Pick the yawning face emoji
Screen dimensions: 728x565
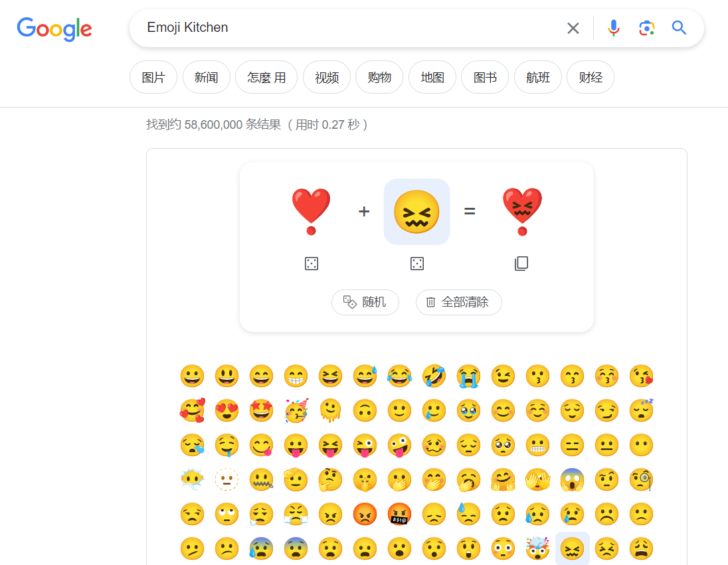(x=468, y=479)
